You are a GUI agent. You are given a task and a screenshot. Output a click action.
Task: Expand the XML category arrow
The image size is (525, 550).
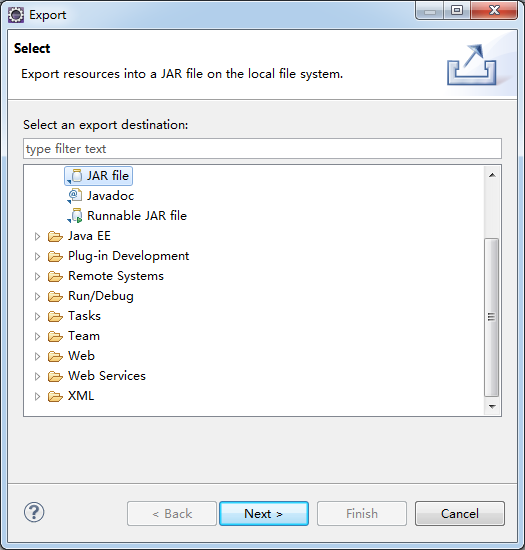pyautogui.click(x=37, y=396)
